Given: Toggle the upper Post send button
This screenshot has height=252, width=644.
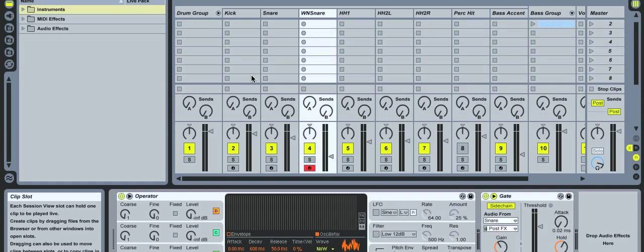Looking at the screenshot, I should [x=598, y=103].
